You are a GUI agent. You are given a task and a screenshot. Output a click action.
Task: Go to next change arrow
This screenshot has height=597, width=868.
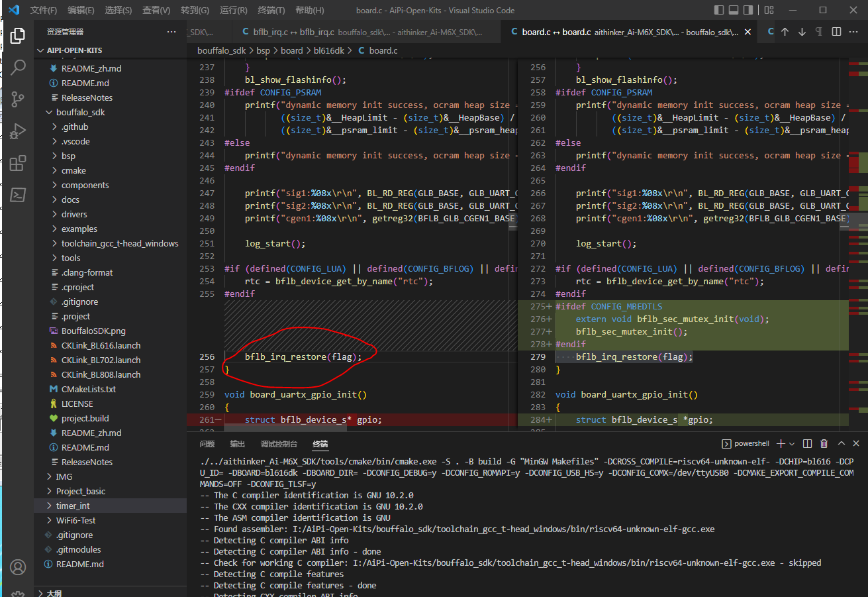pyautogui.click(x=802, y=32)
